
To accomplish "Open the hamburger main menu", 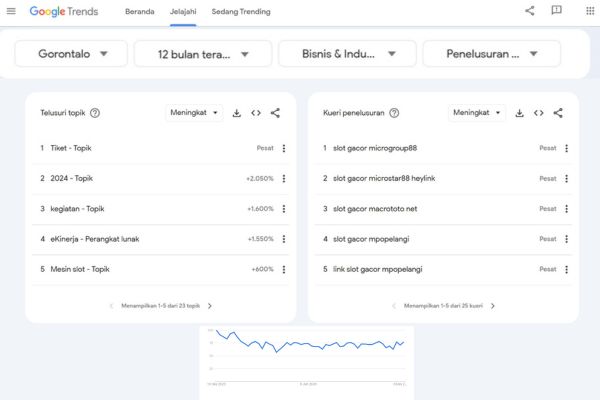I will pyautogui.click(x=11, y=11).
